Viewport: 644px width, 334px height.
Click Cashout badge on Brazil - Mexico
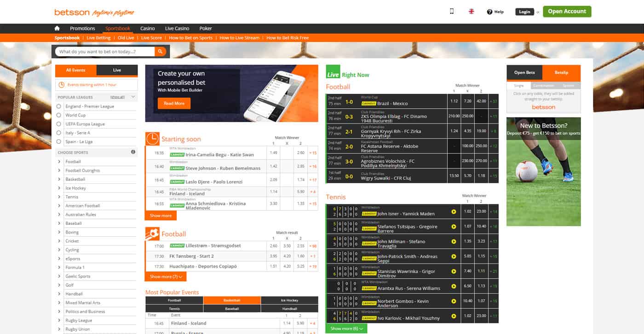point(369,103)
